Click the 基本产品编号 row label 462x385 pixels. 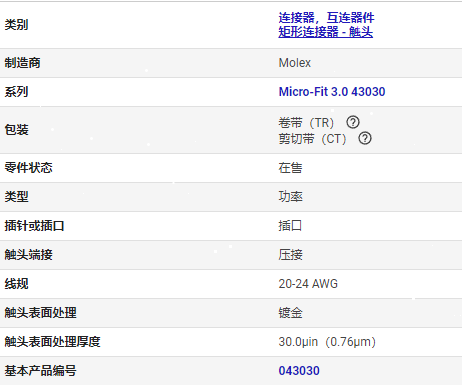40,371
